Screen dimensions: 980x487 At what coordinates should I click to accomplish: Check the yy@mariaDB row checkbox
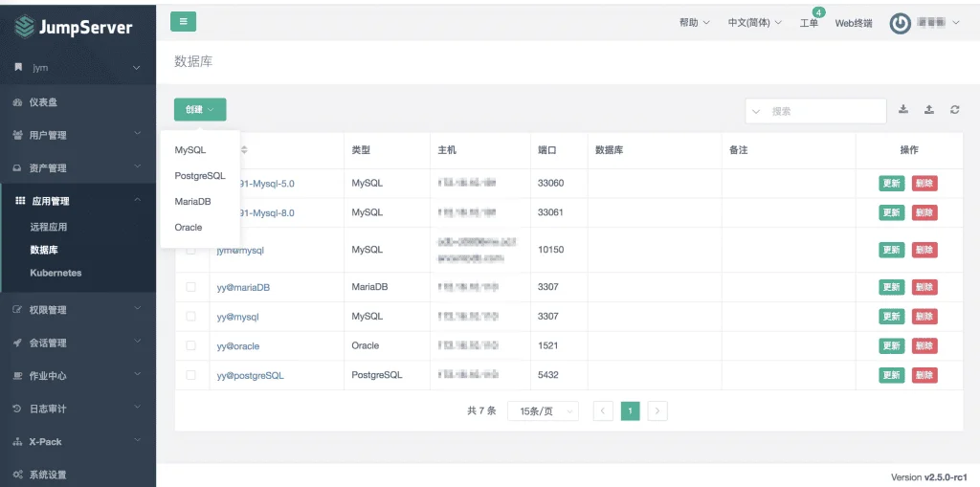click(190, 287)
